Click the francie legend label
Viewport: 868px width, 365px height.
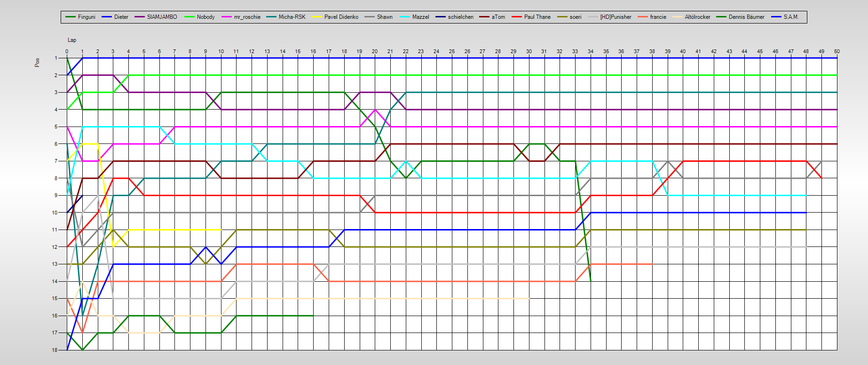[658, 17]
